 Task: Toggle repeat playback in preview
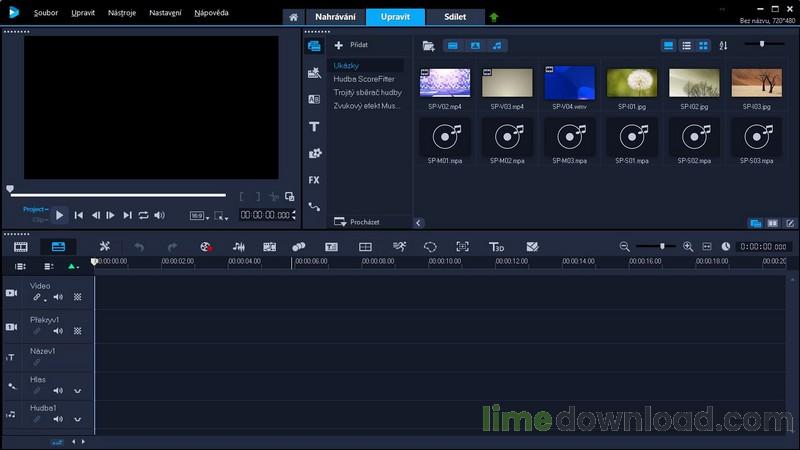[143, 215]
